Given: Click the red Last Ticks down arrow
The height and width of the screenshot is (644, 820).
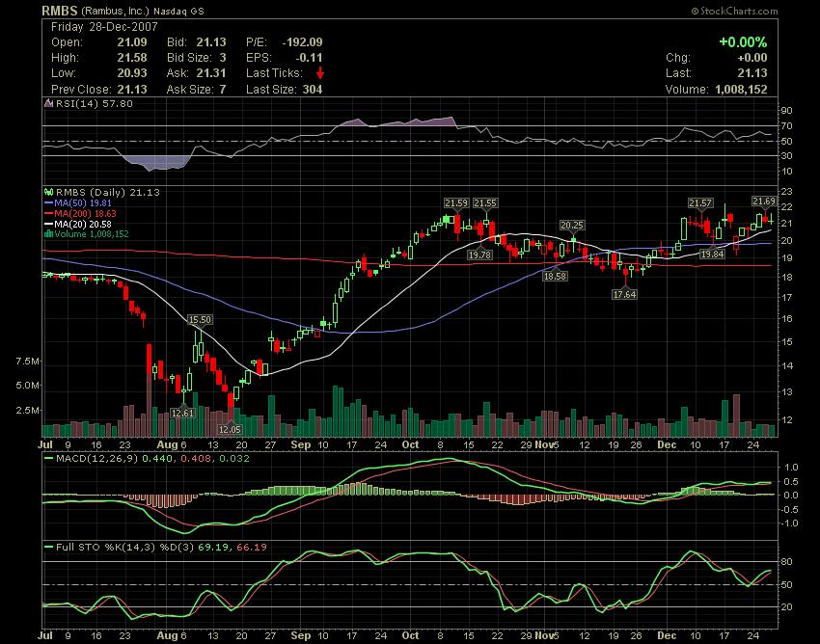Looking at the screenshot, I should point(320,72).
